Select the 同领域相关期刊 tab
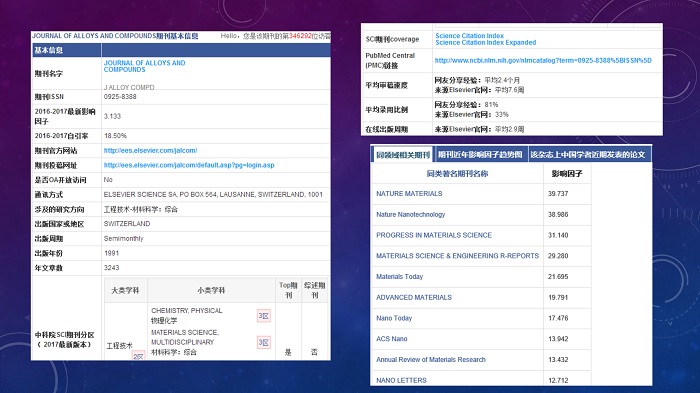700x393 pixels. [403, 155]
